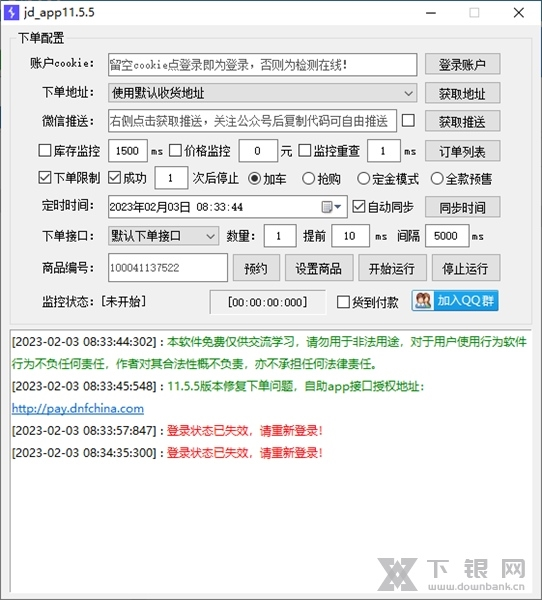Click the 监控状态:[未开始] status text
This screenshot has width=542, height=600.
94,302
